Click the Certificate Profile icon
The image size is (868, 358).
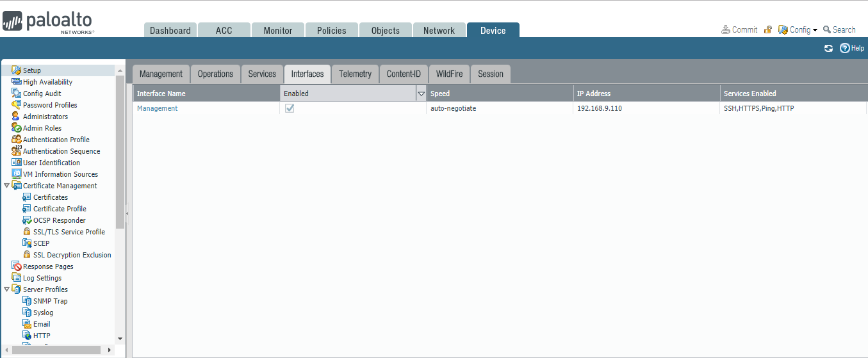coord(27,209)
